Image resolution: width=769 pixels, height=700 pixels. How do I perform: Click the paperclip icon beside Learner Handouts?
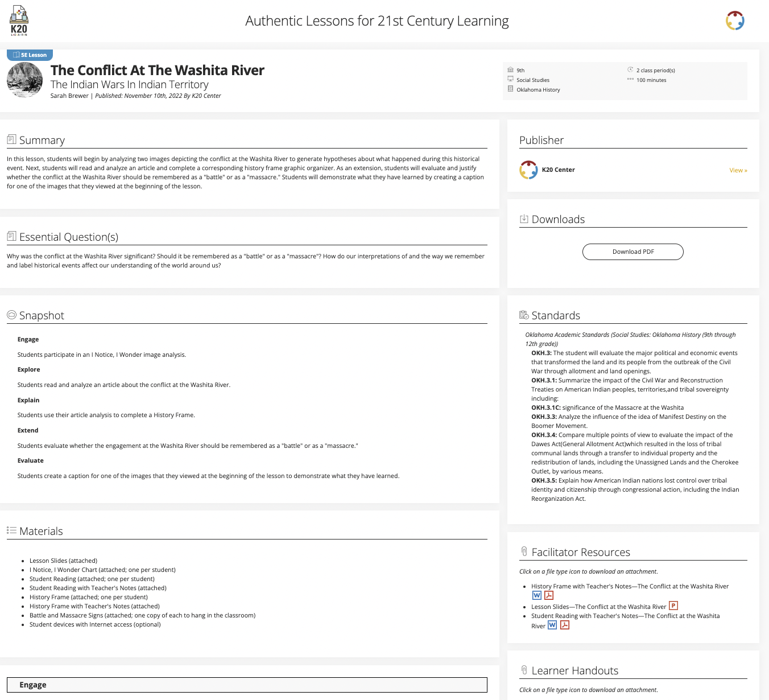click(524, 670)
